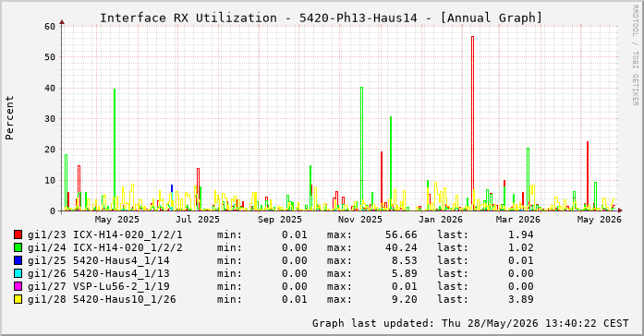Click legend label gi1/25 5420-Haus4_1/14
644x336 pixels.
click(x=99, y=260)
